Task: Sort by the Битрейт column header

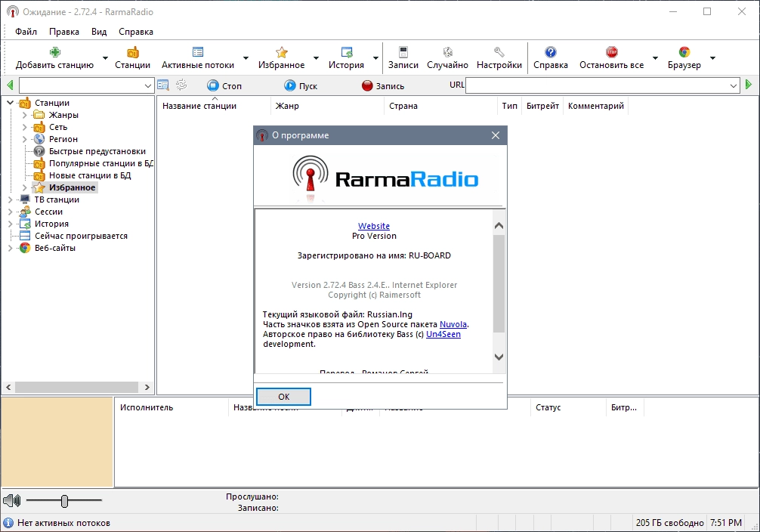Action: coord(542,106)
